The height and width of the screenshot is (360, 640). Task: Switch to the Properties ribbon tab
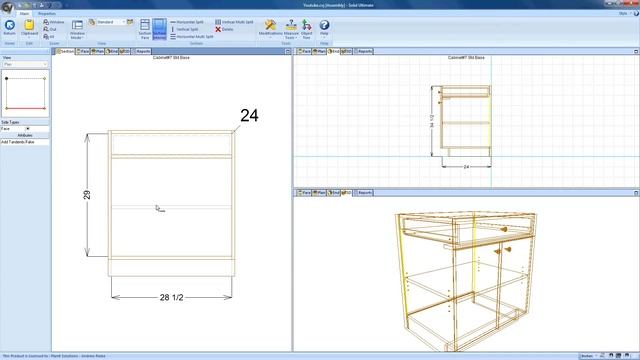(x=47, y=13)
